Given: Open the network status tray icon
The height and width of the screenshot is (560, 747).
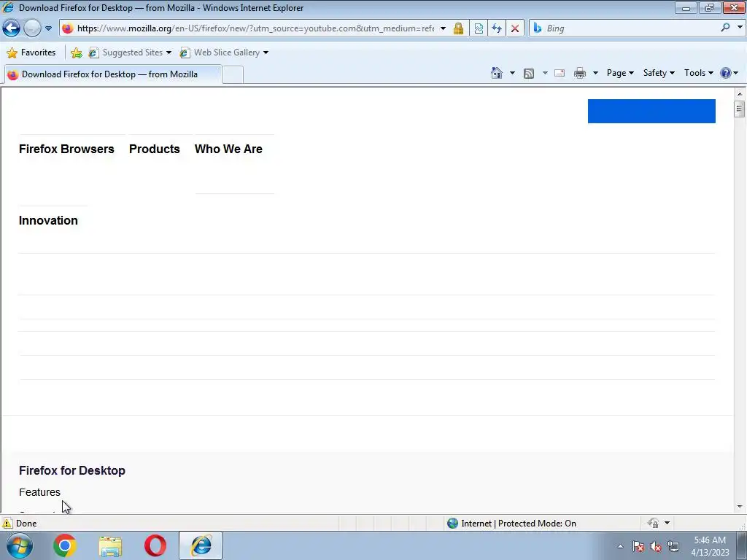Looking at the screenshot, I should [x=673, y=546].
